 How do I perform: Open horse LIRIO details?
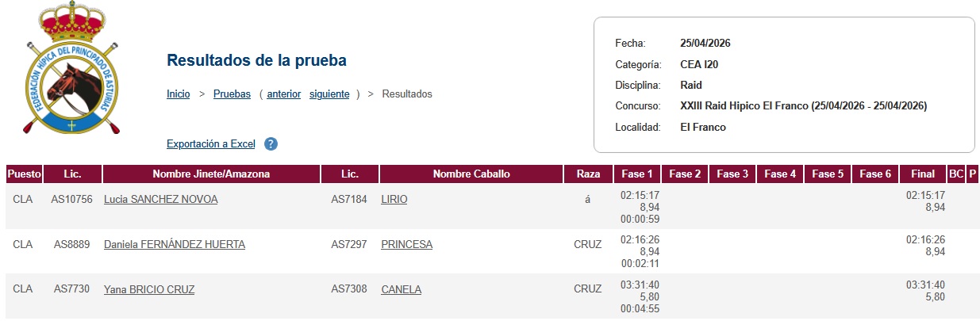tap(394, 200)
